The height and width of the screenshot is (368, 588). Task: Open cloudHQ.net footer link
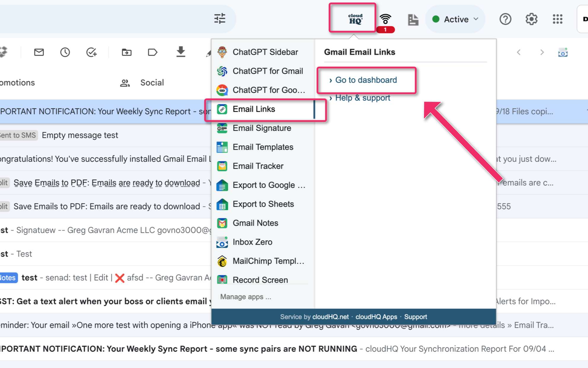330,317
